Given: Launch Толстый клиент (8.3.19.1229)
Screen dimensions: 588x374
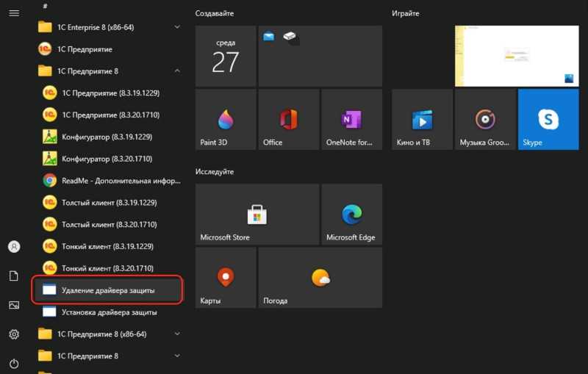Looking at the screenshot, I should coord(109,202).
